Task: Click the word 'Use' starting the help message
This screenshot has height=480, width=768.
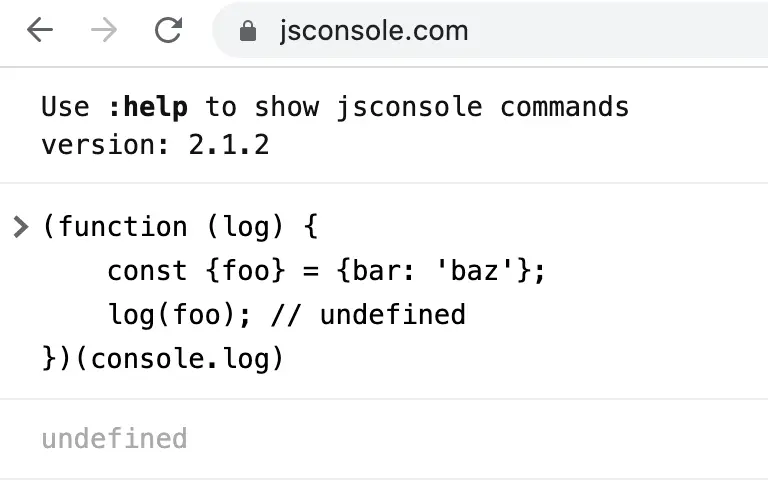Action: (x=66, y=107)
